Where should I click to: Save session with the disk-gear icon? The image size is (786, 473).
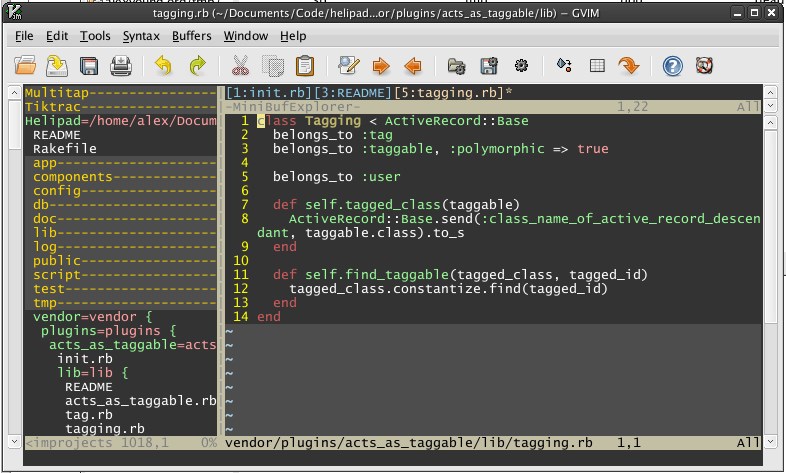point(489,66)
